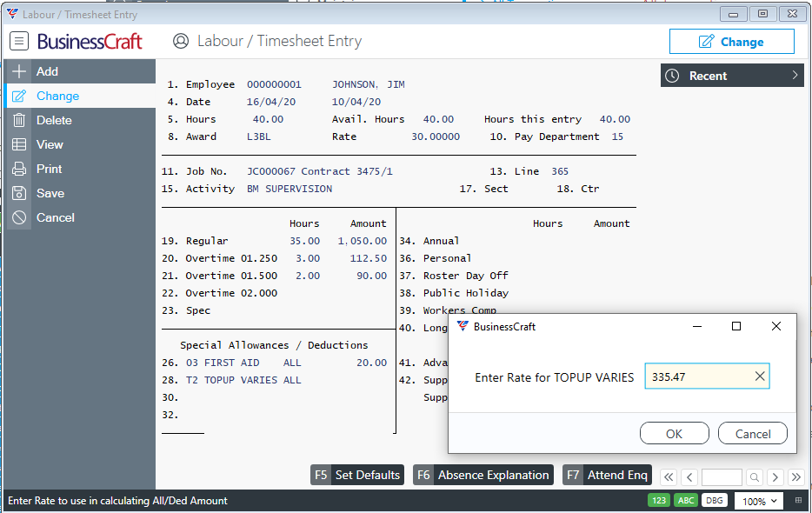Click Regular hours value 35.00
This screenshot has width=812, height=513.
pyautogui.click(x=304, y=241)
